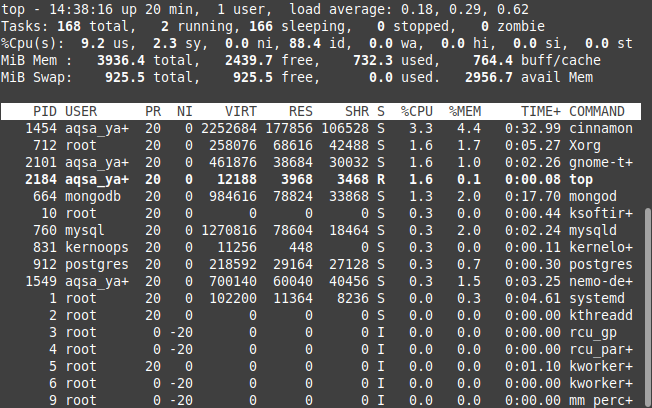Click the SHR column header
This screenshot has width=652, height=408.
click(357, 111)
